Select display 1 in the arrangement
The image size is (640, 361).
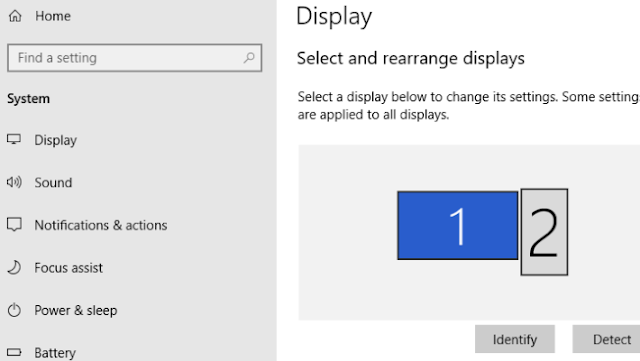(x=458, y=225)
